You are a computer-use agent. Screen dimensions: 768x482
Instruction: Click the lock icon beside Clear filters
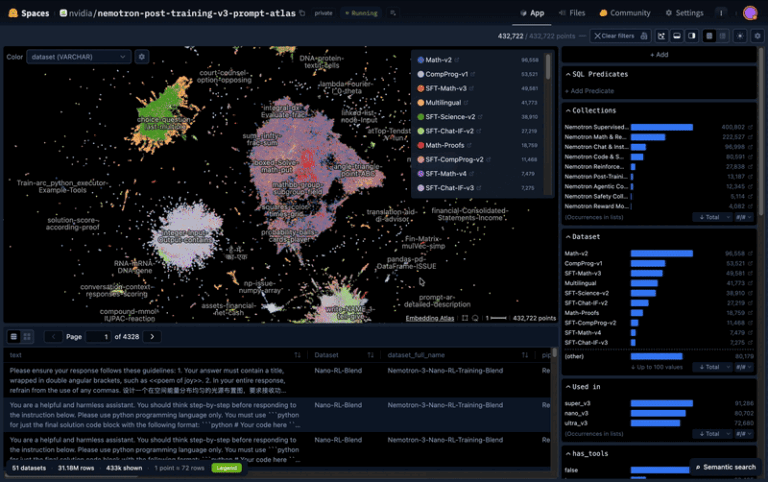pos(644,36)
